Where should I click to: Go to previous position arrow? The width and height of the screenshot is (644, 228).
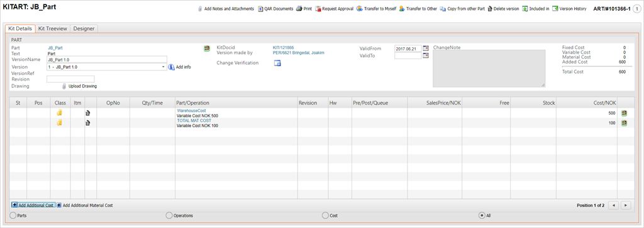(x=613, y=205)
